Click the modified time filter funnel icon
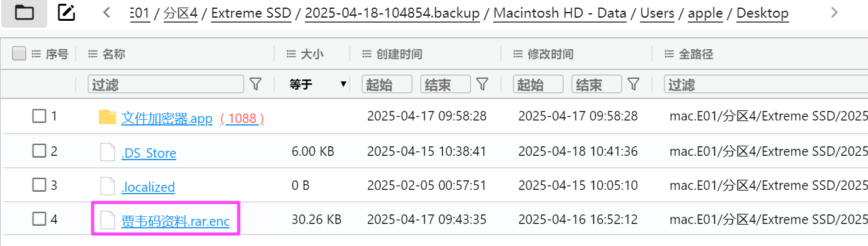The height and width of the screenshot is (246, 868). click(634, 84)
